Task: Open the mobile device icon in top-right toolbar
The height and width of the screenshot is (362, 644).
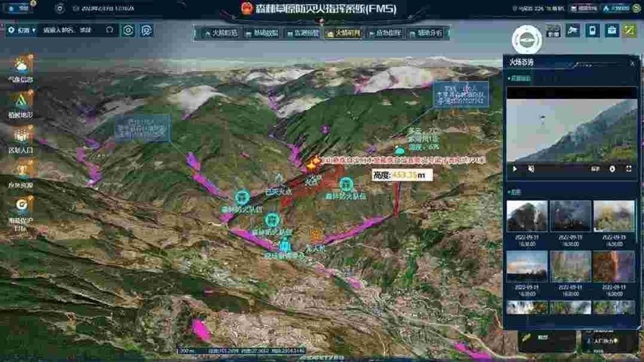Action: [x=593, y=30]
